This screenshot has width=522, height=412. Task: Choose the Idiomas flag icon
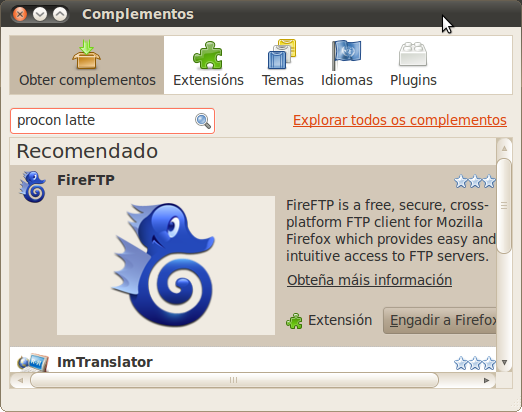346,55
